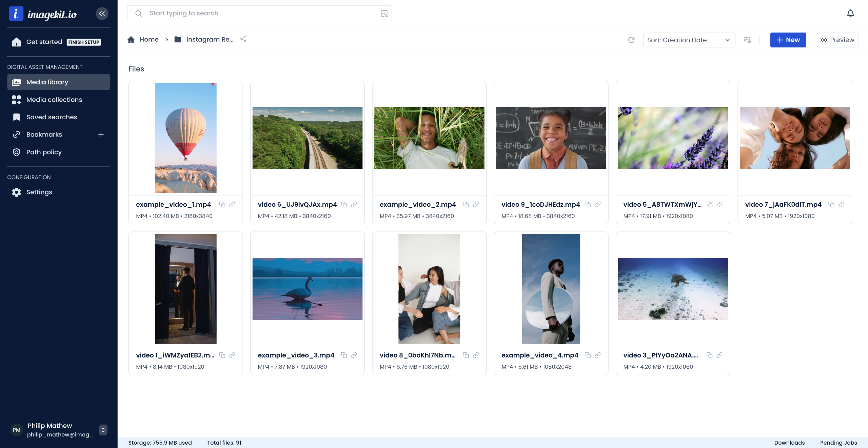Click the Pending Jobs link

[x=838, y=443]
